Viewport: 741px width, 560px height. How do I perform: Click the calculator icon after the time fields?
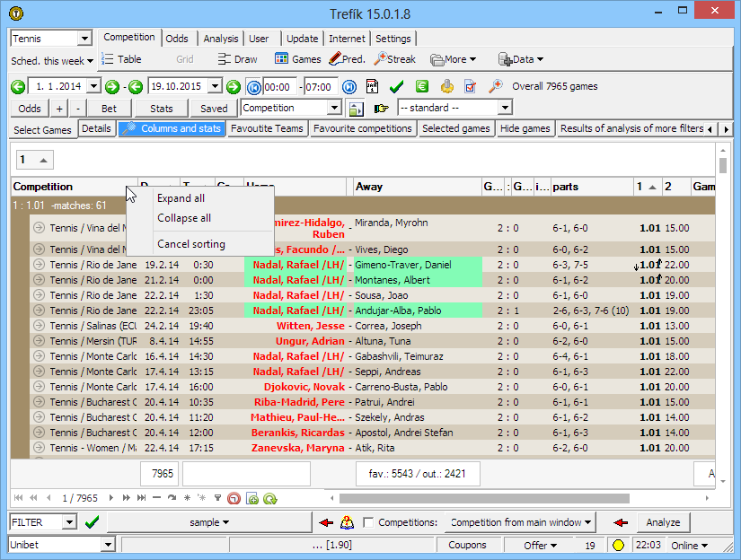pos(372,86)
